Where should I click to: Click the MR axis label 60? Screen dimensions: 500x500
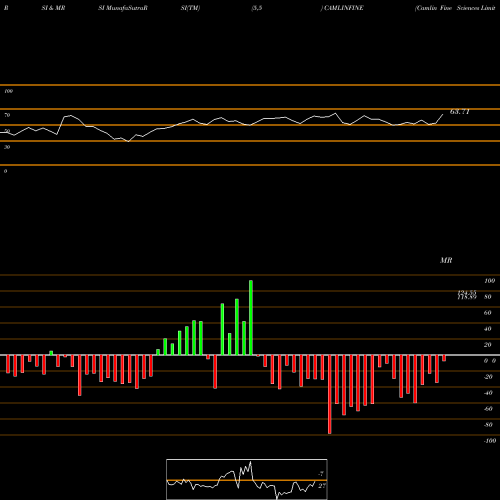click(488, 313)
